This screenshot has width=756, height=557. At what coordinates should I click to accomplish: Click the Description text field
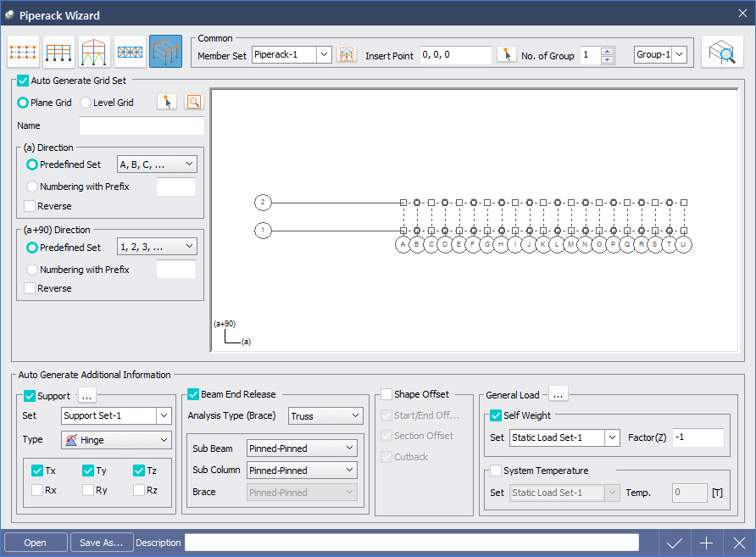pyautogui.click(x=411, y=543)
